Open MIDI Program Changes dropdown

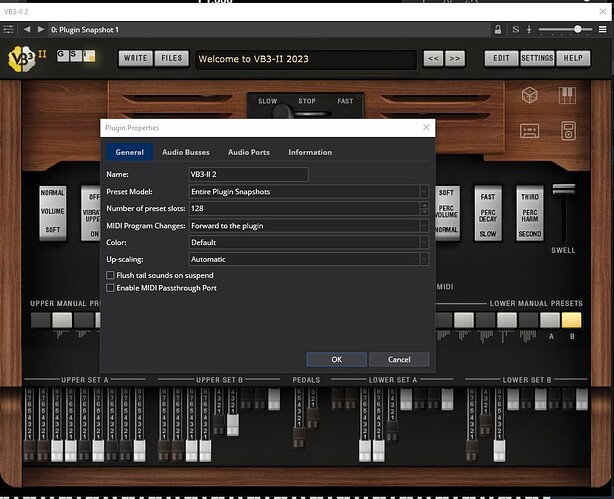(309, 226)
